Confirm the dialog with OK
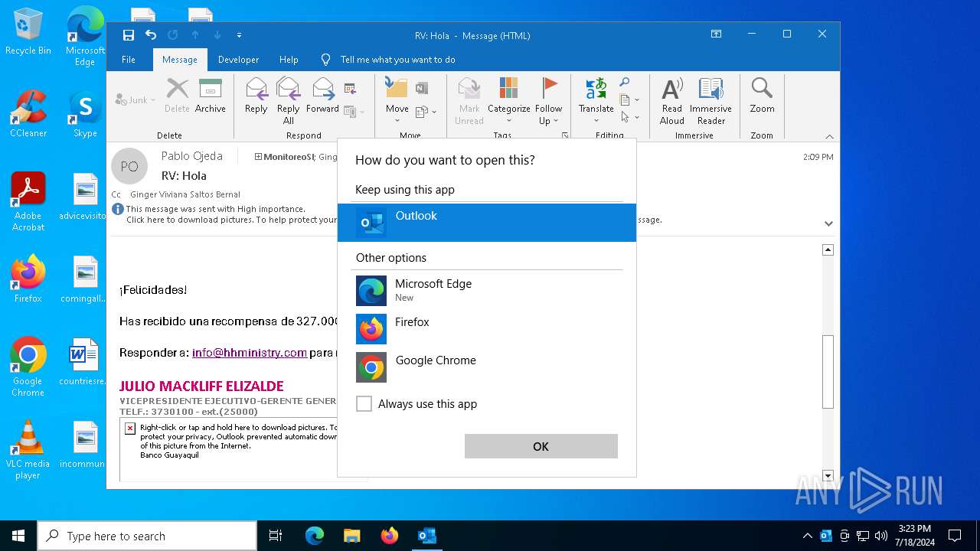Image resolution: width=980 pixels, height=551 pixels. point(541,447)
